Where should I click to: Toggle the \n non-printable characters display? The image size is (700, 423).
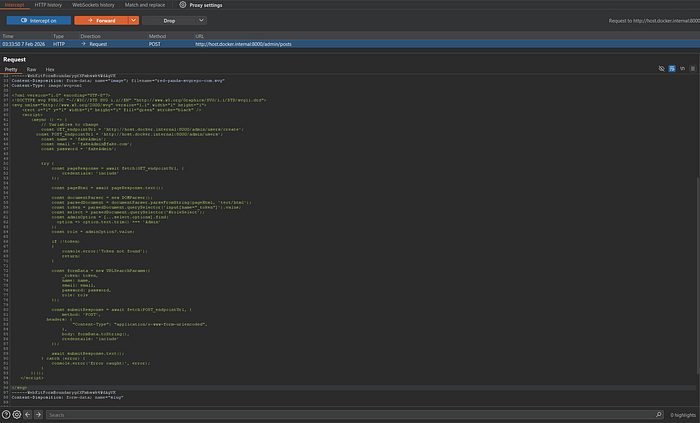682,69
